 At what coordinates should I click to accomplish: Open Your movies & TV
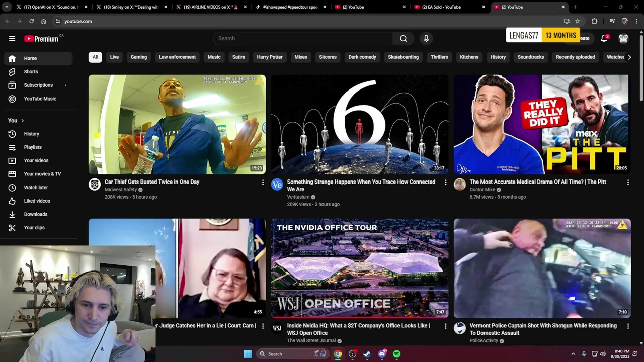[39, 174]
